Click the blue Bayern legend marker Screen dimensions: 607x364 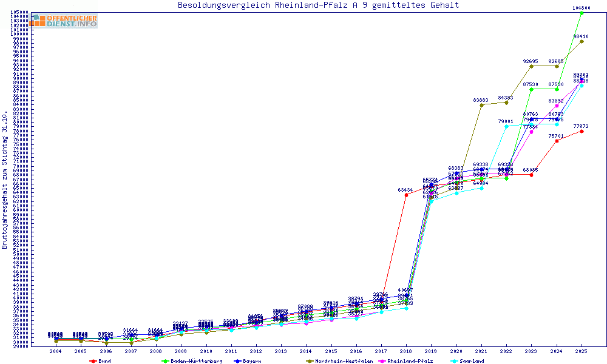pos(236,361)
